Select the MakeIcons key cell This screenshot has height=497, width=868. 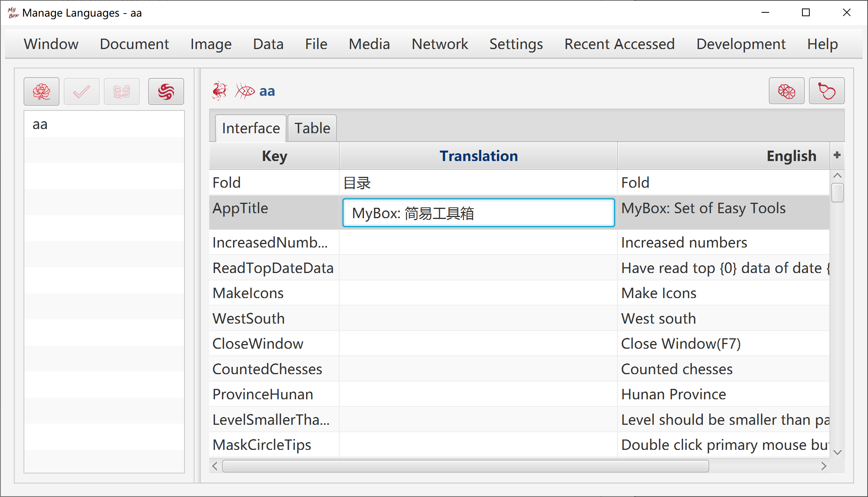pos(274,293)
